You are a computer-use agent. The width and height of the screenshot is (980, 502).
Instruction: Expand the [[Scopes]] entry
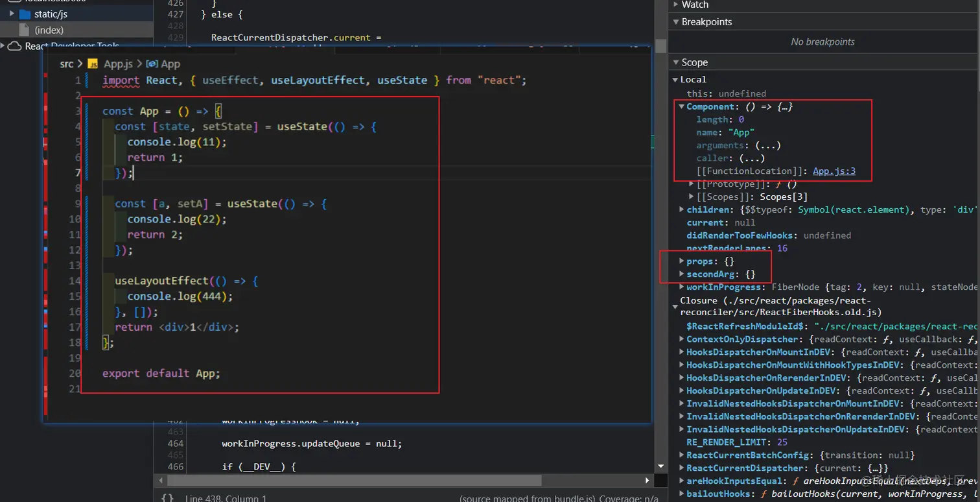(692, 197)
